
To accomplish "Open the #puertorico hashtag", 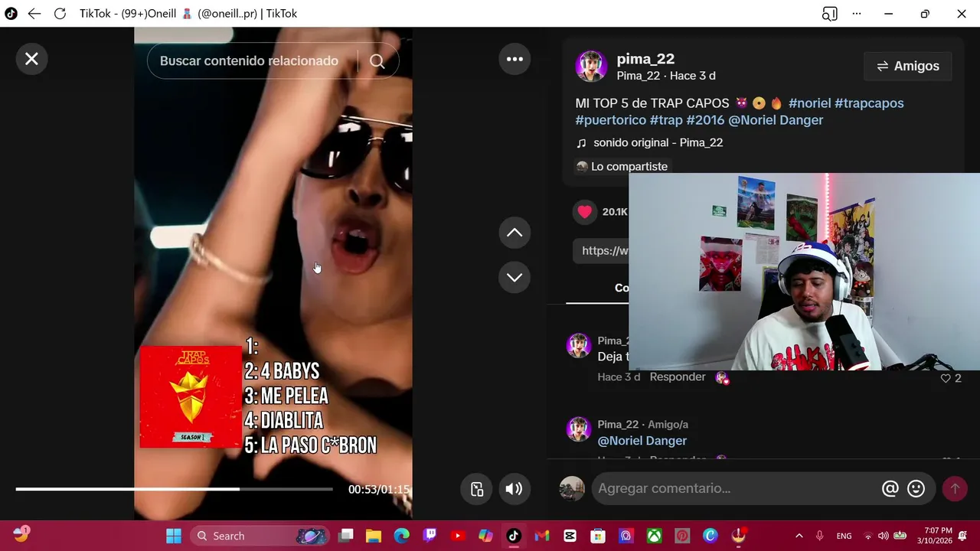I will (611, 120).
